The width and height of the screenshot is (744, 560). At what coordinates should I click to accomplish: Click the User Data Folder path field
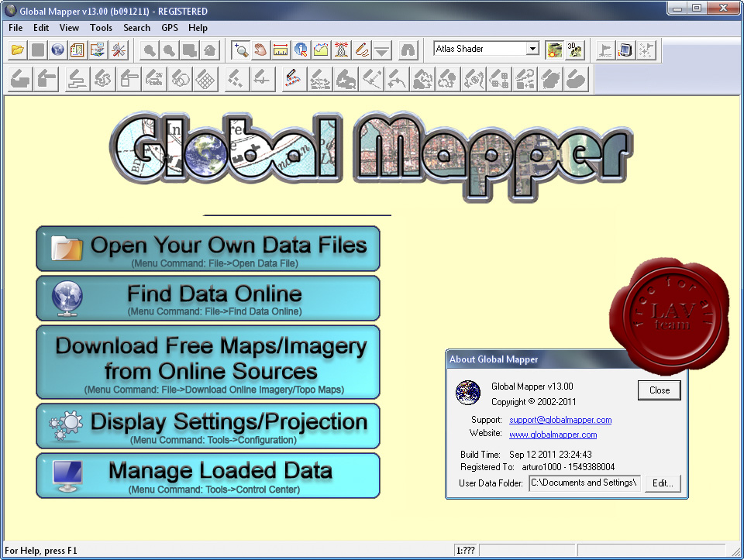[584, 483]
